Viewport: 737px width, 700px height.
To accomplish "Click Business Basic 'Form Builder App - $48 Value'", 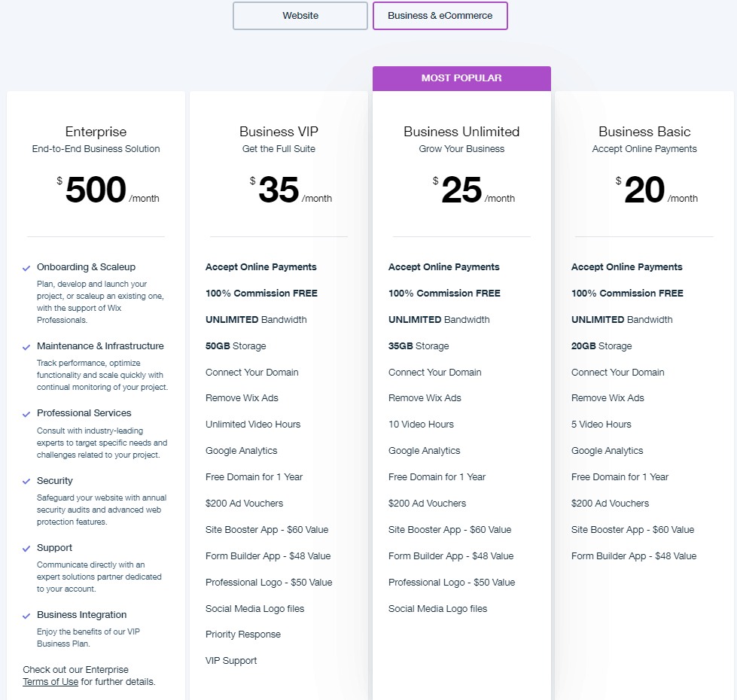I will click(634, 555).
